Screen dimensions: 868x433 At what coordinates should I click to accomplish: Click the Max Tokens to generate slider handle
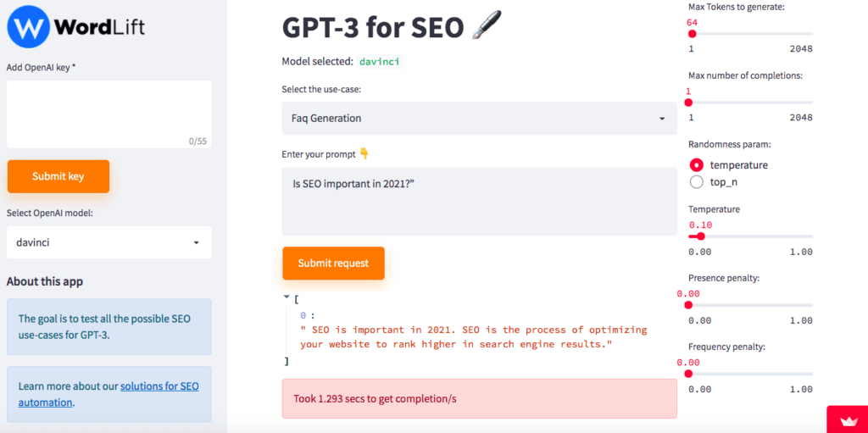coord(692,34)
